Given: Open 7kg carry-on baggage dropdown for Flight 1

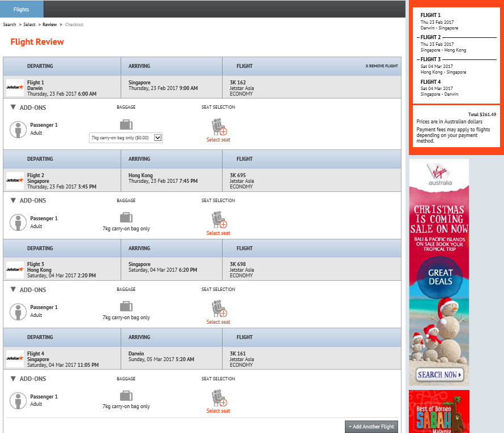Looking at the screenshot, I should click(126, 138).
